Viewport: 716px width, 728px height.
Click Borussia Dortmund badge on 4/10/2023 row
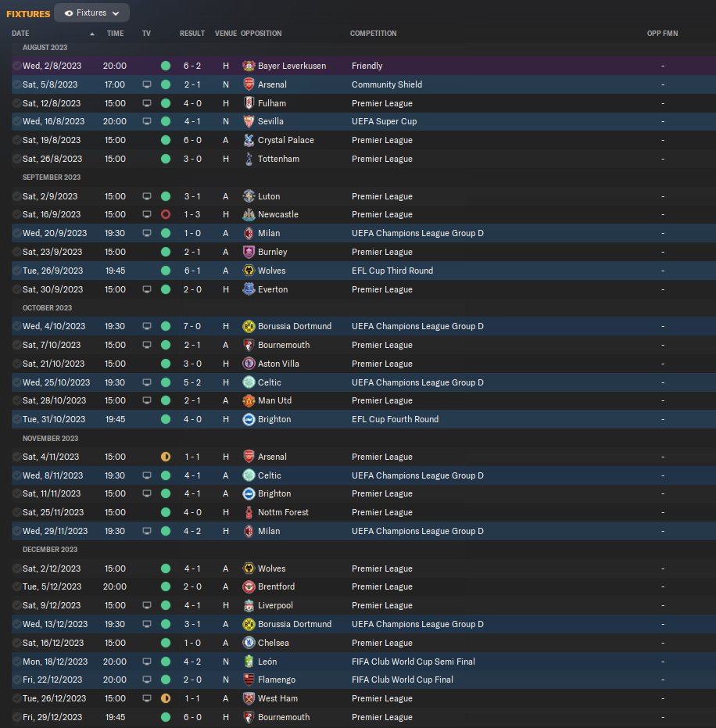(249, 326)
